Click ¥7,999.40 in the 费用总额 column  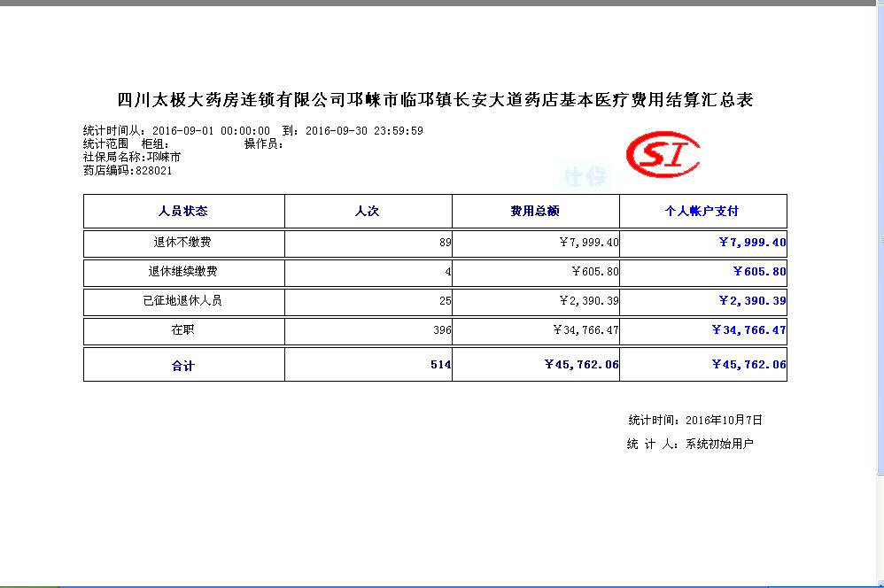point(589,243)
